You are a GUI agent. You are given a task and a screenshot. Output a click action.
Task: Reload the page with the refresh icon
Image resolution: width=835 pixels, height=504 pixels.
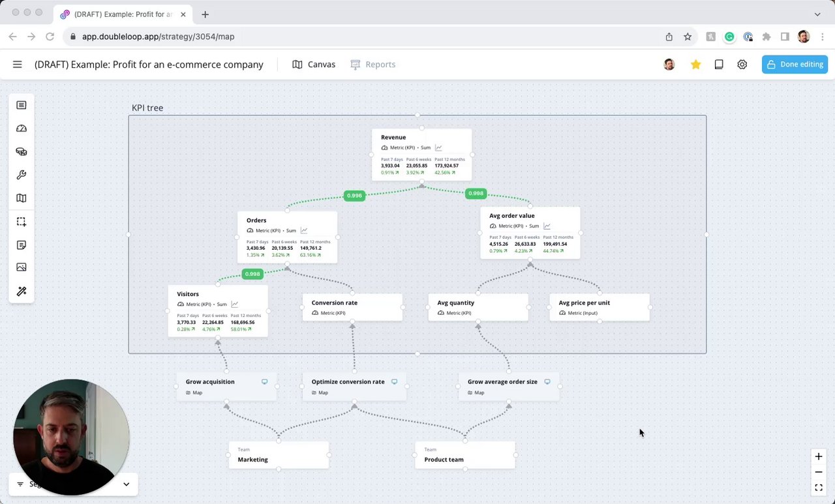point(50,37)
